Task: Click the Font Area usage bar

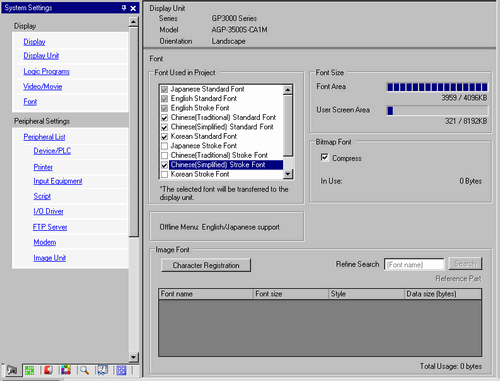Action: (437, 87)
